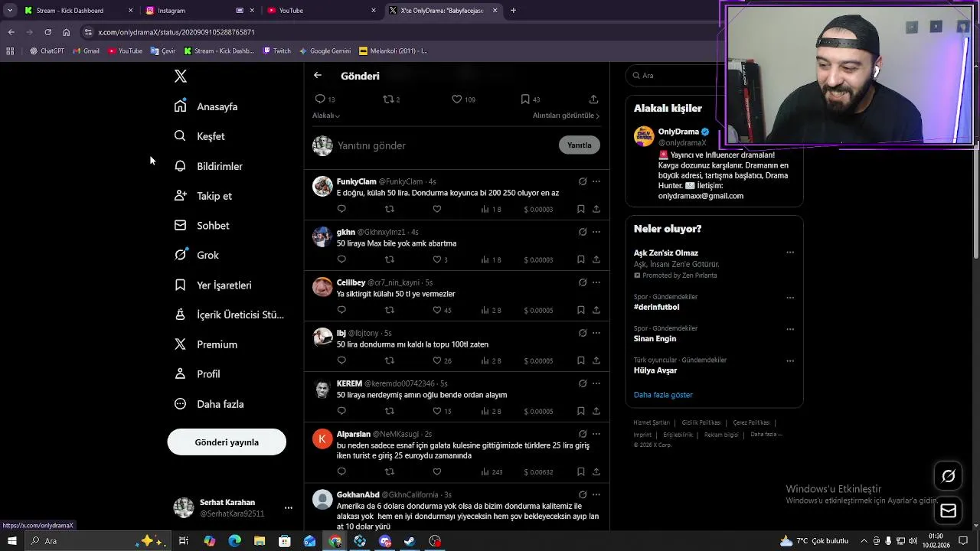This screenshot has height=551, width=980.
Task: Open the floating Grok button
Action: point(948,476)
